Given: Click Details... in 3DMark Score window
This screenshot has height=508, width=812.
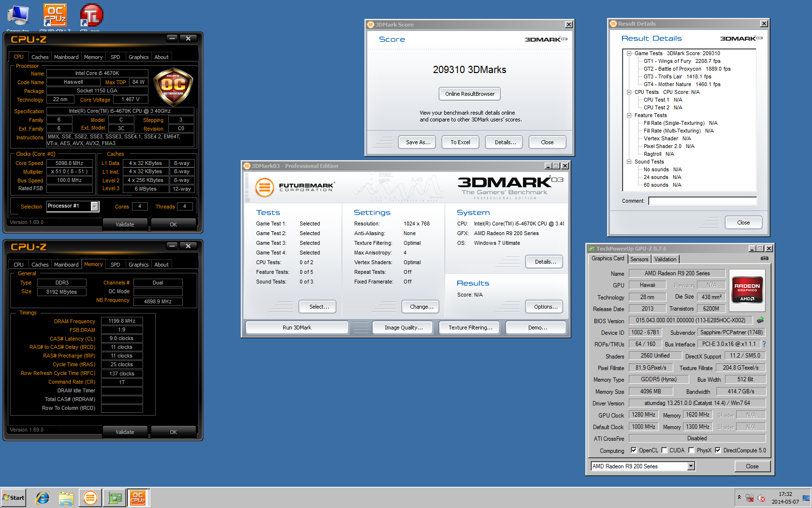Looking at the screenshot, I should [505, 142].
